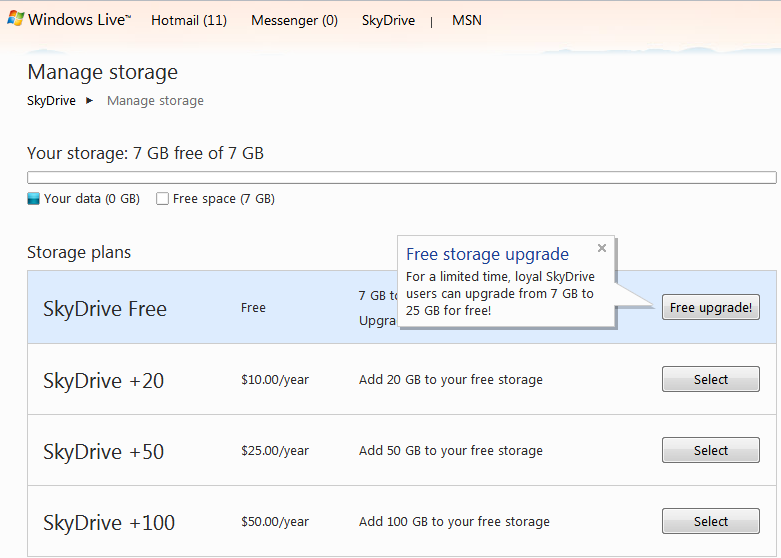Click the Free upgrade! button
781x558 pixels.
pos(711,307)
